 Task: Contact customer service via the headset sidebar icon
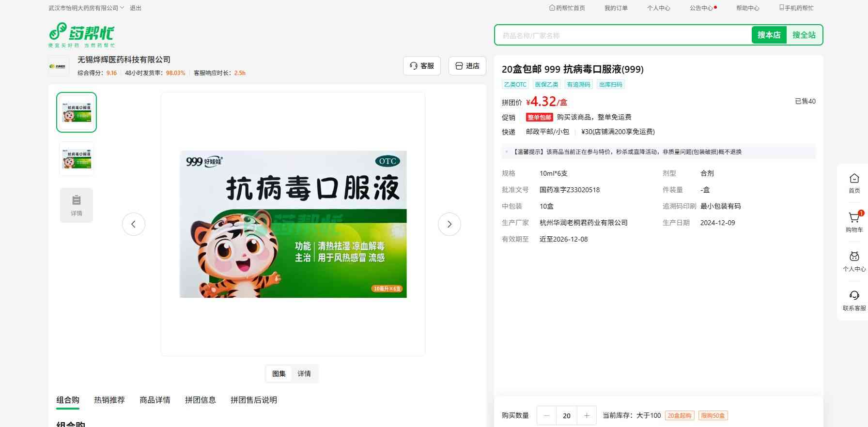[x=854, y=296]
